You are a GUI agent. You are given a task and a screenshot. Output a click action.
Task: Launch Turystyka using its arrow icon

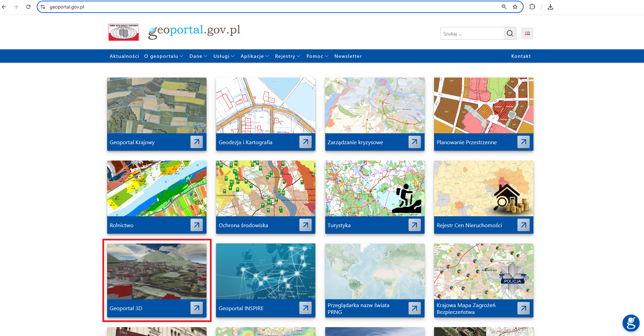414,224
